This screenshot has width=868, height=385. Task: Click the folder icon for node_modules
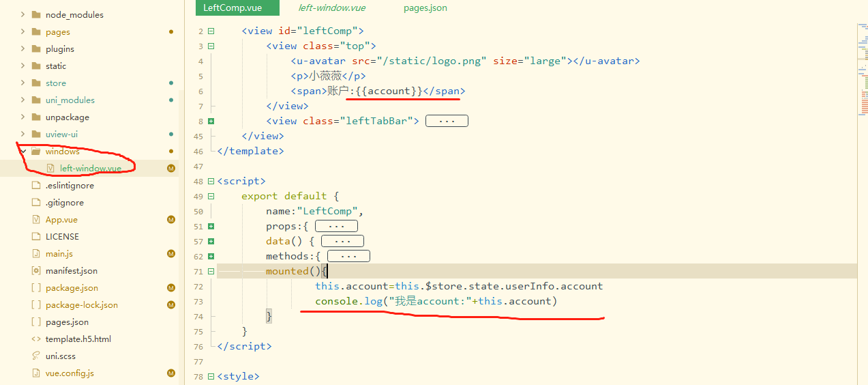click(36, 14)
